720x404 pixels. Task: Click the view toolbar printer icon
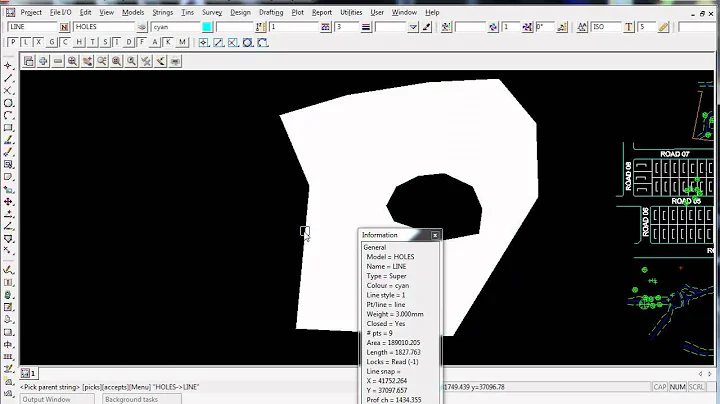point(175,61)
